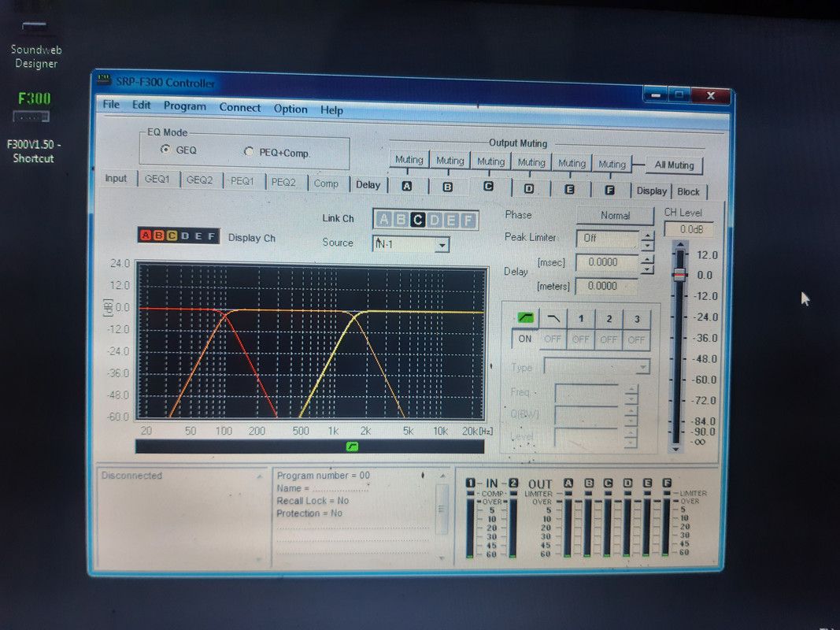Image resolution: width=840 pixels, height=630 pixels.
Task: Toggle Link Ch button D
Action: [435, 220]
